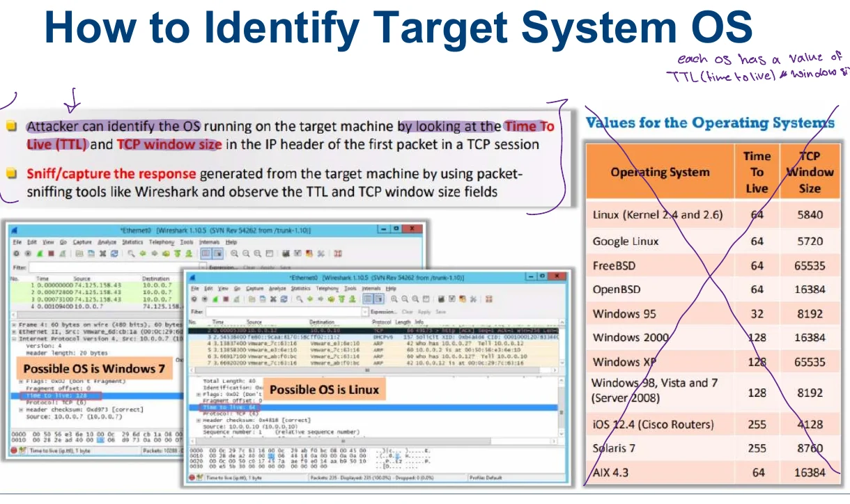Open Capture menu in front Wireshark window
Image resolution: width=850 pixels, height=504 pixels.
(255, 288)
